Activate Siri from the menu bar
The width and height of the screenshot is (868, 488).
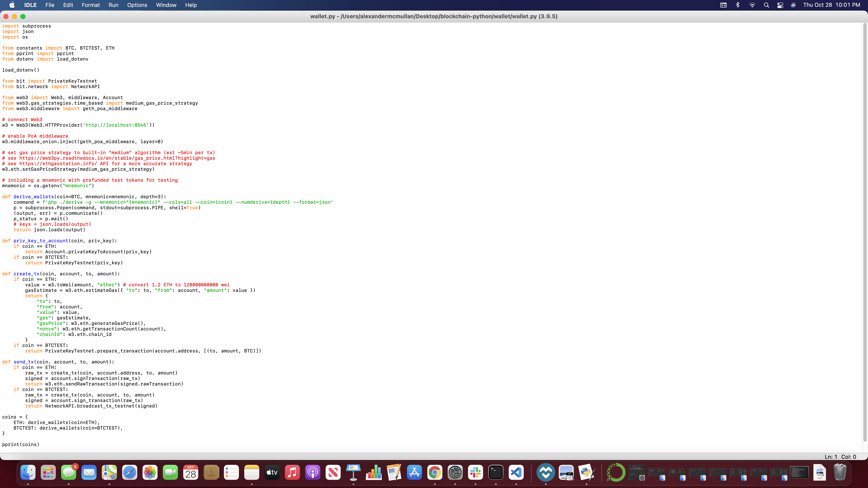pyautogui.click(x=794, y=5)
